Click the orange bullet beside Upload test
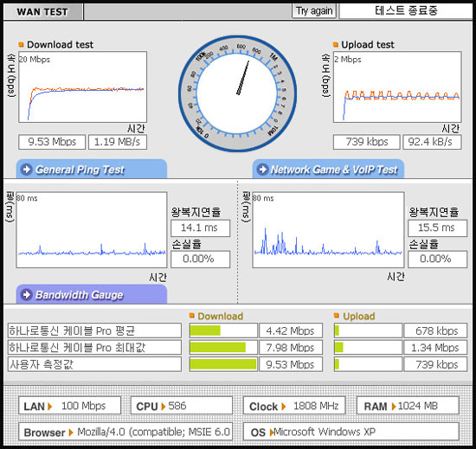 point(336,45)
